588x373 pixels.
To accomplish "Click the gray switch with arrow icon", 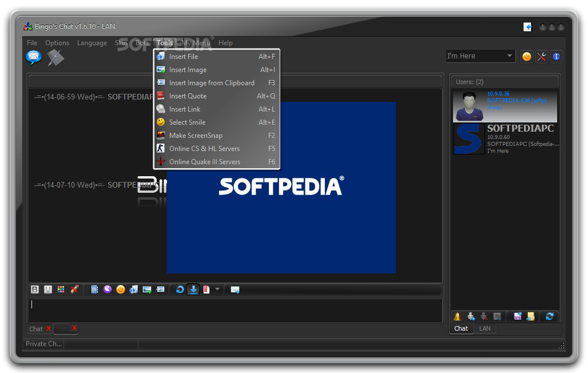I will coord(497,316).
